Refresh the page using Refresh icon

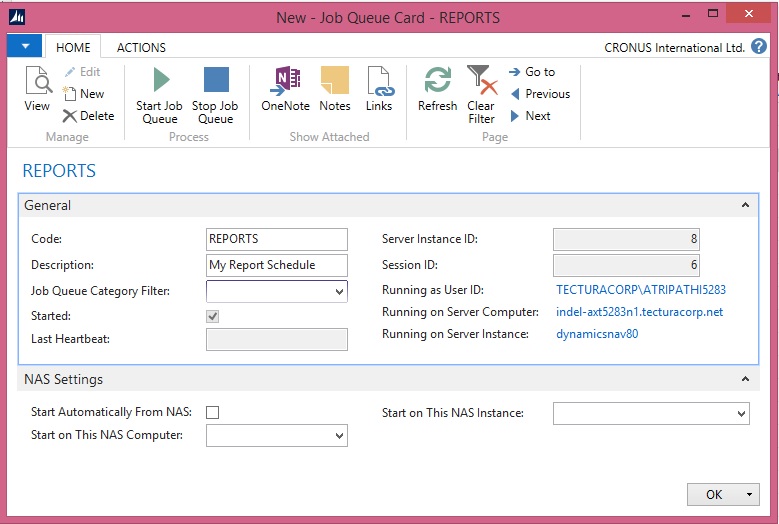[437, 88]
